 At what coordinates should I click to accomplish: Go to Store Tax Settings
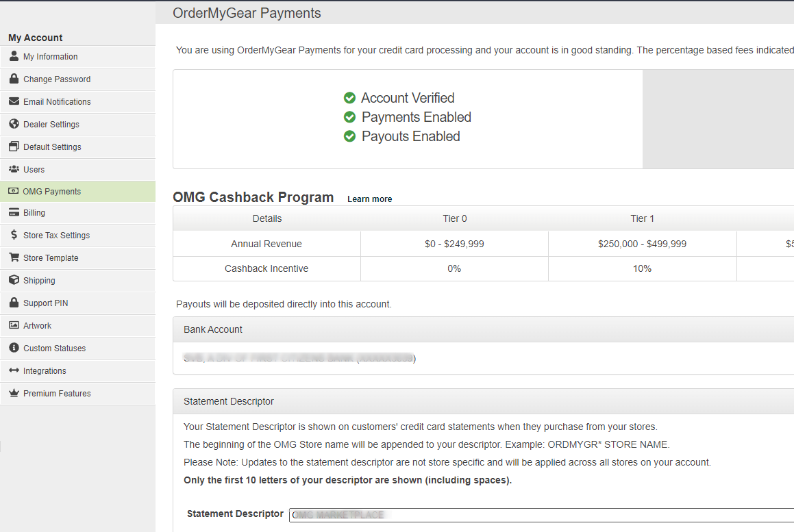tap(78, 236)
